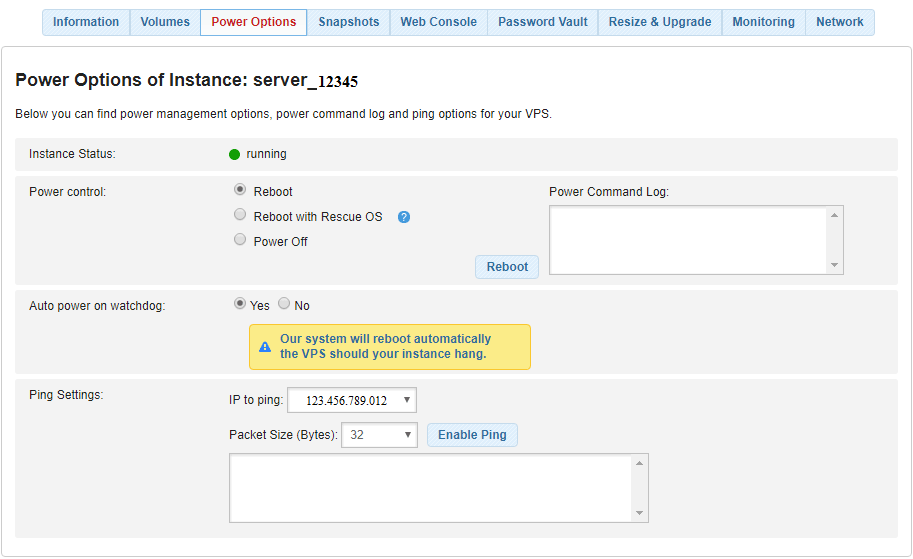
Task: Open the Web Console tab
Action: coord(438,22)
